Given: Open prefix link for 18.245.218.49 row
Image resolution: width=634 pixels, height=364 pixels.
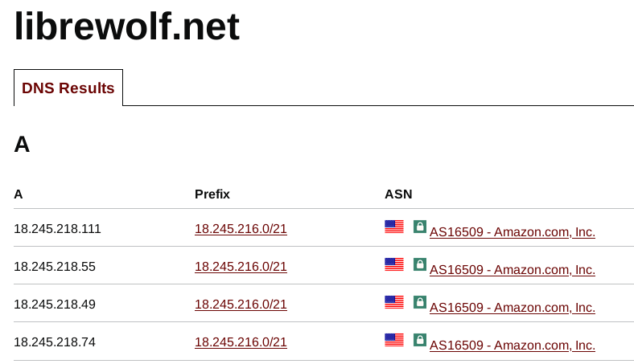Looking at the screenshot, I should tap(241, 305).
